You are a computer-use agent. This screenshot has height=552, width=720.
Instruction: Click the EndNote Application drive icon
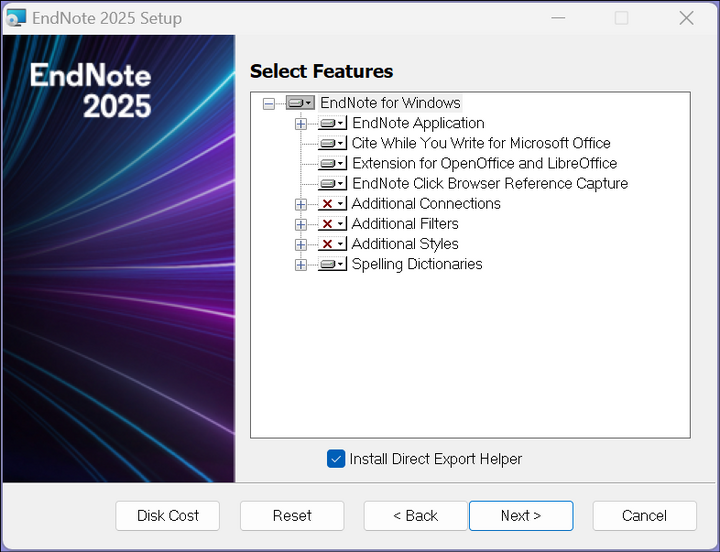(332, 123)
